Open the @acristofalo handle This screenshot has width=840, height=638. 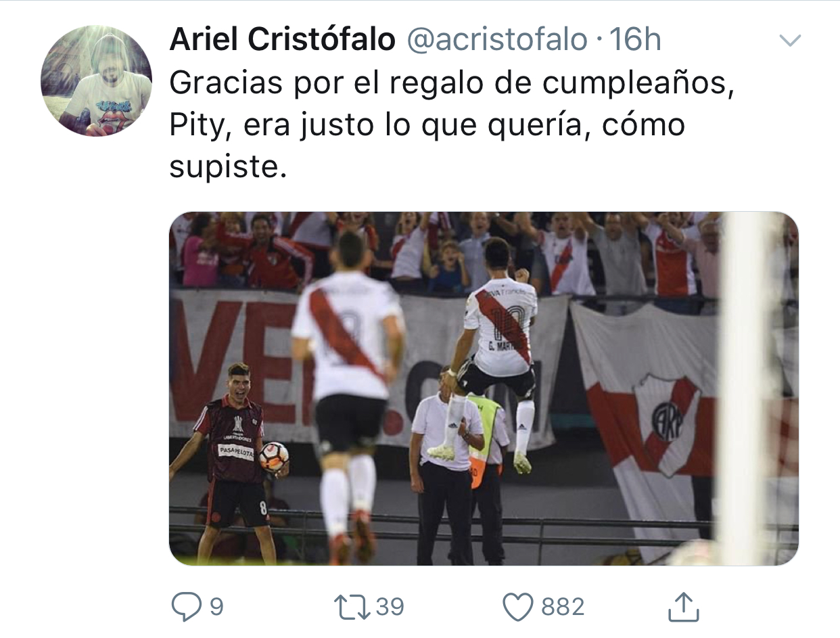coord(496,41)
